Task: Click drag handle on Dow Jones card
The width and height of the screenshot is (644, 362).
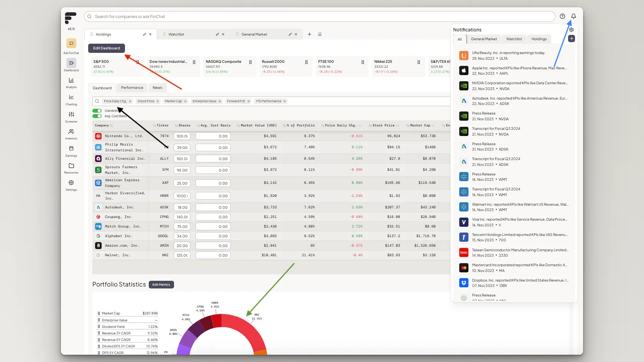Action: click(194, 62)
